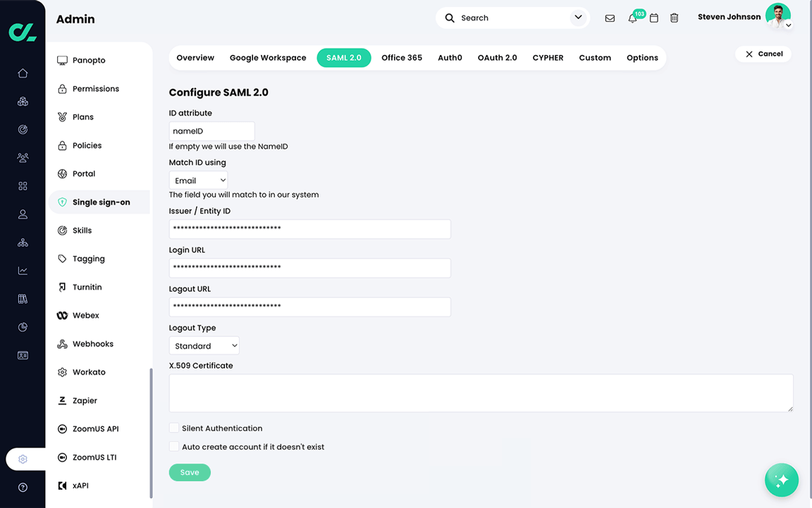Image resolution: width=812 pixels, height=508 pixels.
Task: Open the notifications bell showing 103
Action: (632, 18)
